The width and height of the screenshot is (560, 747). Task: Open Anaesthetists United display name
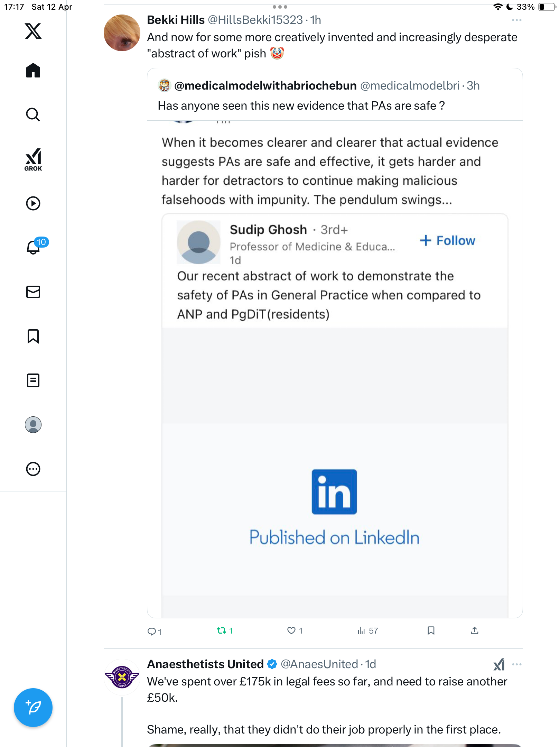[x=205, y=664]
